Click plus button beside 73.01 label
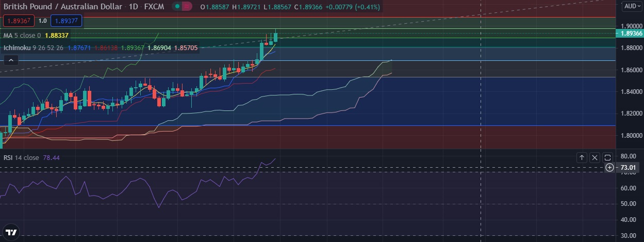This screenshot has width=644, height=242. 609,167
